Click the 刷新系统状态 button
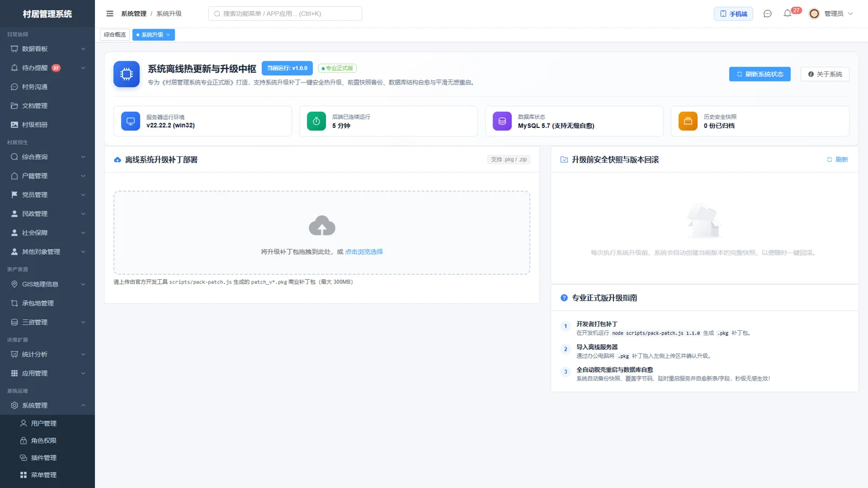This screenshot has height=488, width=868. coord(759,74)
